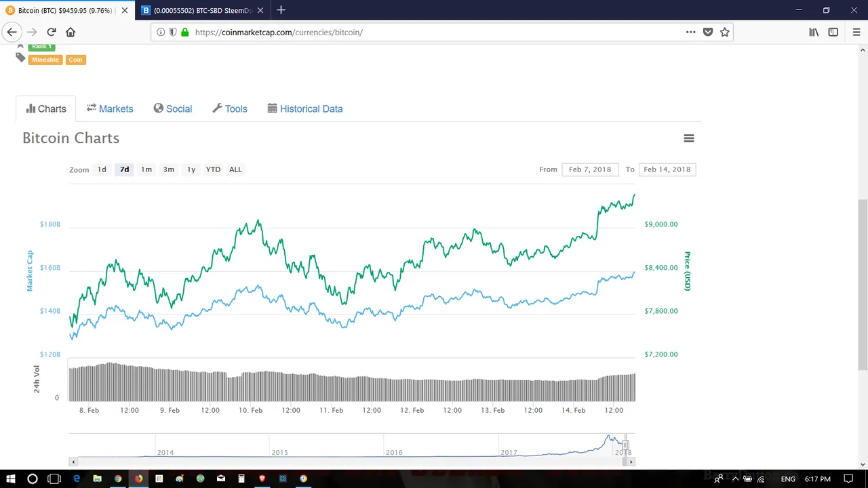Image resolution: width=868 pixels, height=488 pixels.
Task: Click the $9,000.00 price axis label
Action: 660,224
